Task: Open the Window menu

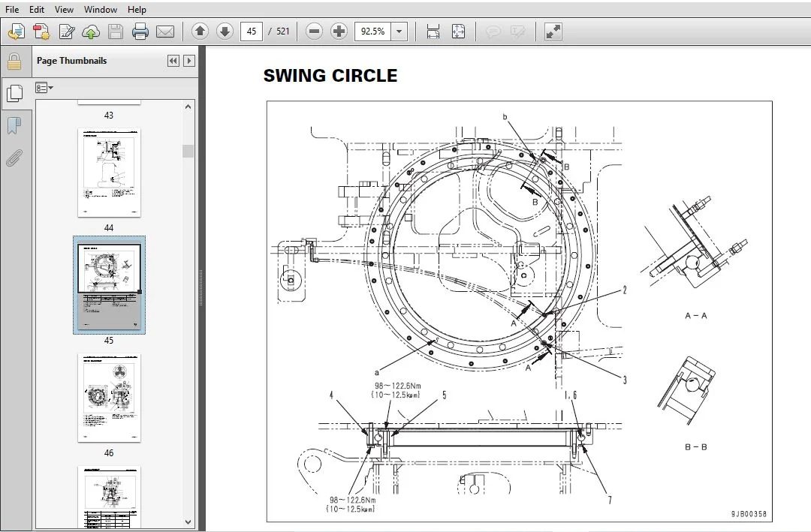Action: pyautogui.click(x=101, y=9)
